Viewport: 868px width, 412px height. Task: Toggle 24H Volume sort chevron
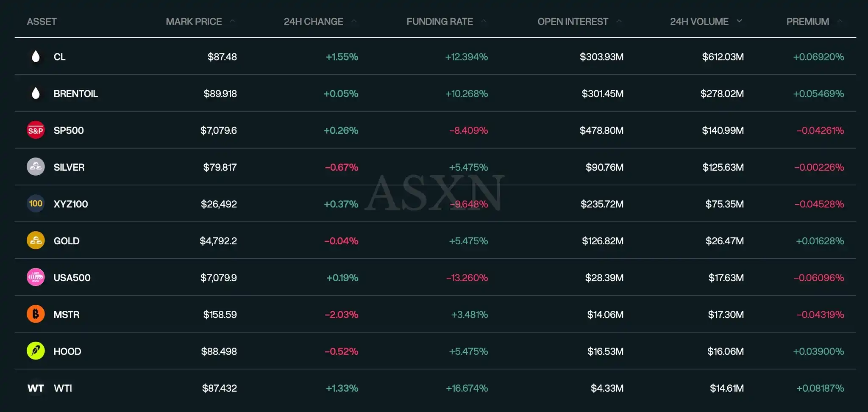point(740,21)
